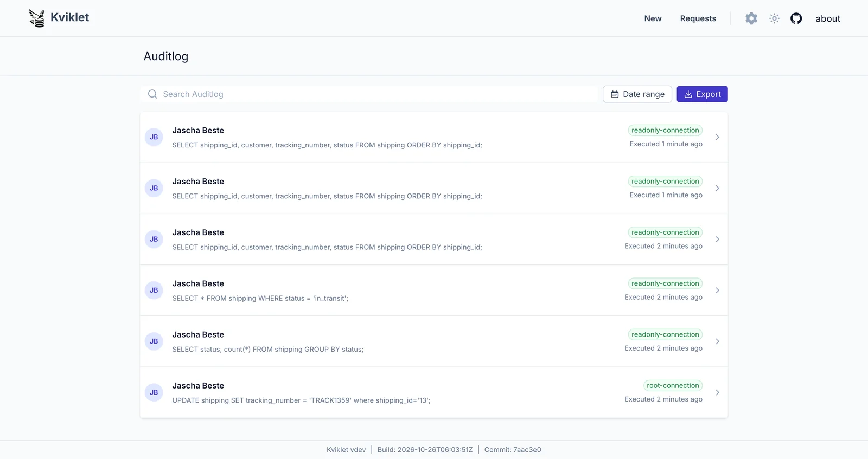This screenshot has height=459, width=868.
Task: Click the Commit: 7aac3e0 footer text
Action: pos(513,450)
